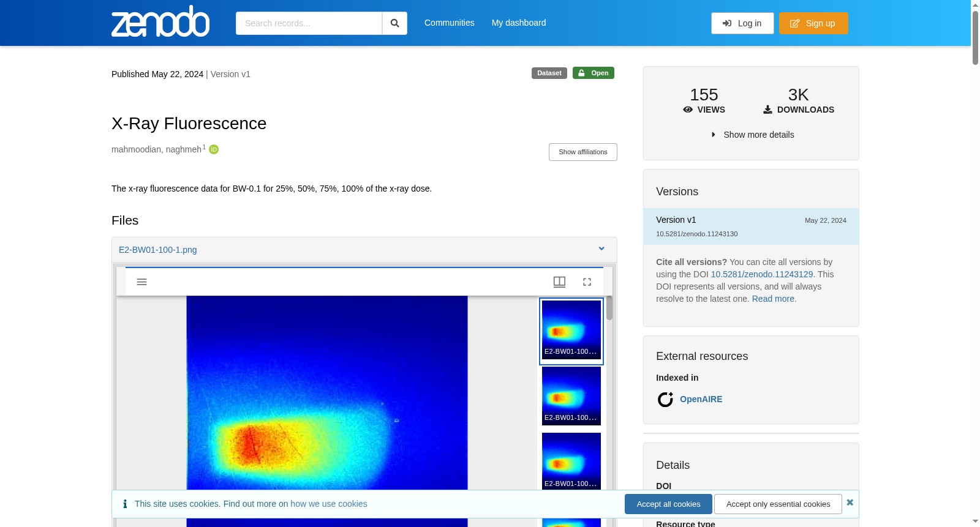Image resolution: width=980 pixels, height=527 pixels.
Task: Click the ORCID icon next to author name
Action: pos(214,149)
